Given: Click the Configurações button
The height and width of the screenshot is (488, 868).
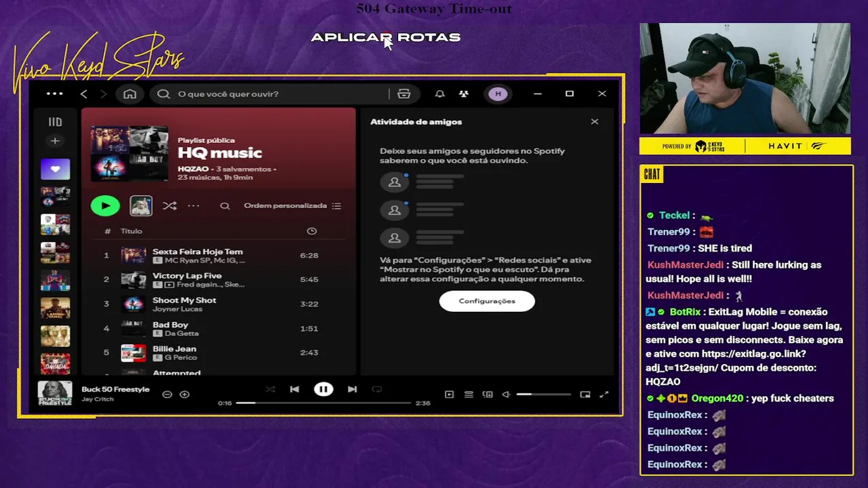Looking at the screenshot, I should 487,301.
